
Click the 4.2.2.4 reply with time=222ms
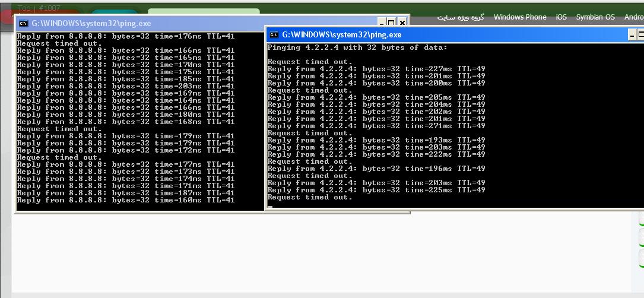tap(376, 154)
